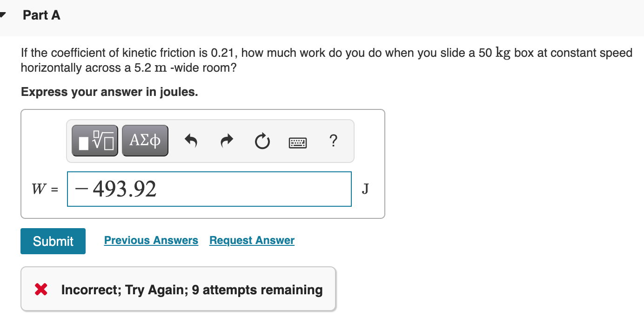644x325 pixels.
Task: Open help question mark in toolbar
Action: pyautogui.click(x=333, y=140)
